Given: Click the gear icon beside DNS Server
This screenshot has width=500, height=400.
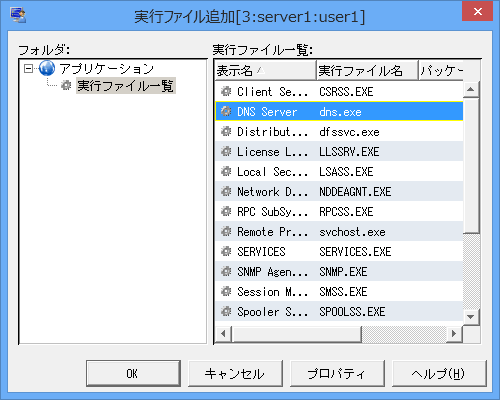Looking at the screenshot, I should click(x=226, y=111).
